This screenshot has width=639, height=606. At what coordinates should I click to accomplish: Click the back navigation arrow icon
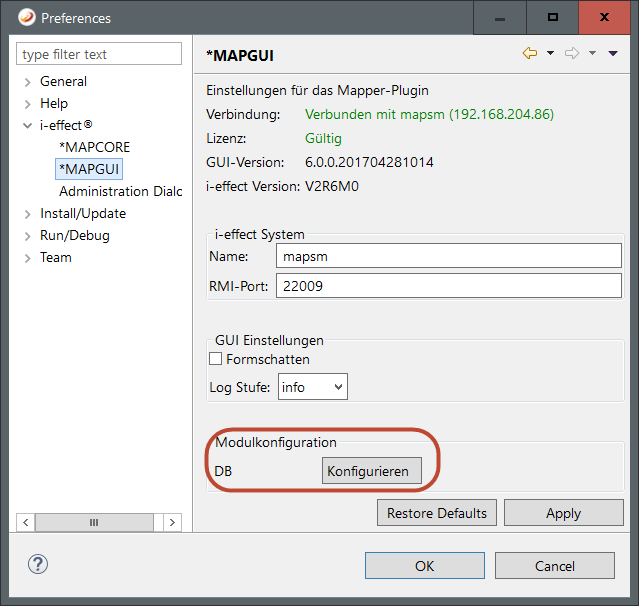pos(530,53)
